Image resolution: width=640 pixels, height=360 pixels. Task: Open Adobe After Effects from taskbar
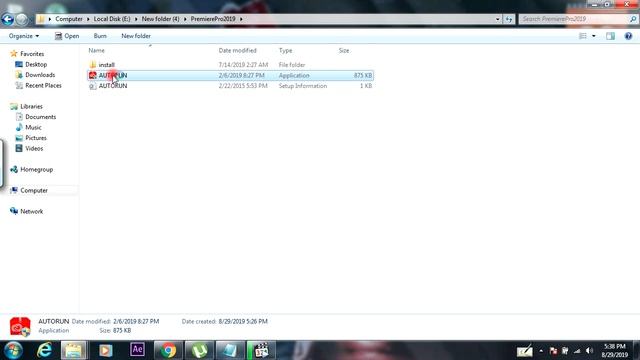[137, 350]
